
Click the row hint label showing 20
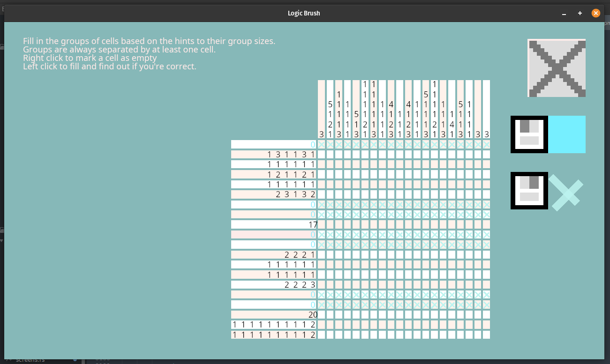pos(312,315)
